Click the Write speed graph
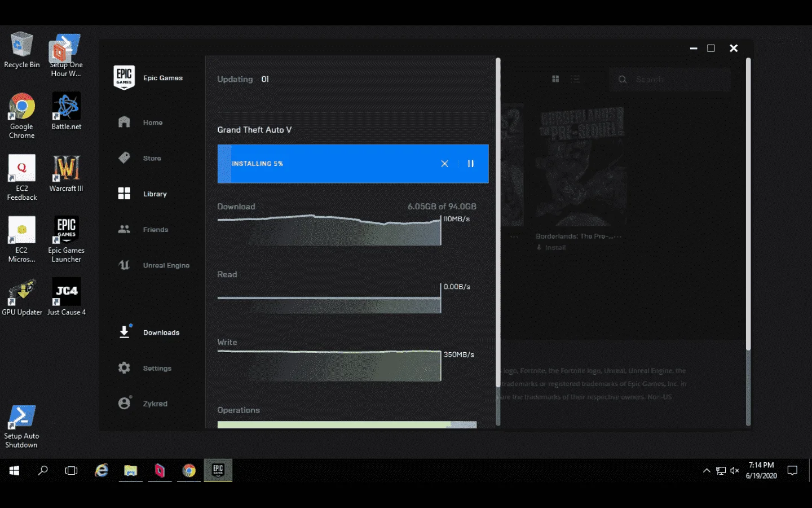Screen dimensions: 812x508 [329, 366]
